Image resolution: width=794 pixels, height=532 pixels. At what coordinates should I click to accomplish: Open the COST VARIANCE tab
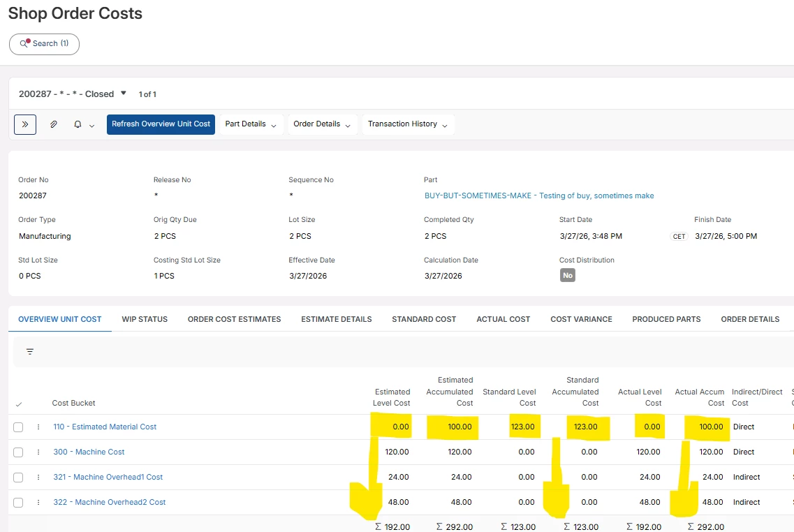581,319
